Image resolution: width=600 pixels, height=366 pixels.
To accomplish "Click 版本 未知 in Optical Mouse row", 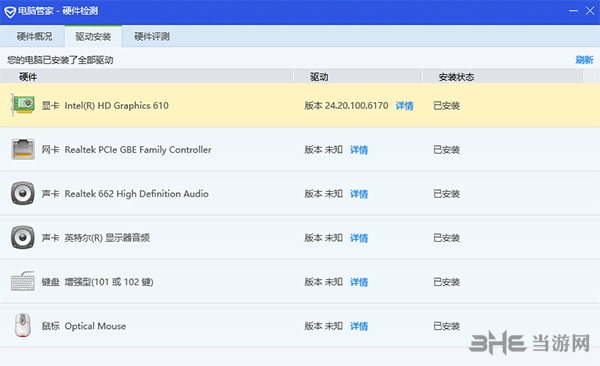I will click(323, 326).
